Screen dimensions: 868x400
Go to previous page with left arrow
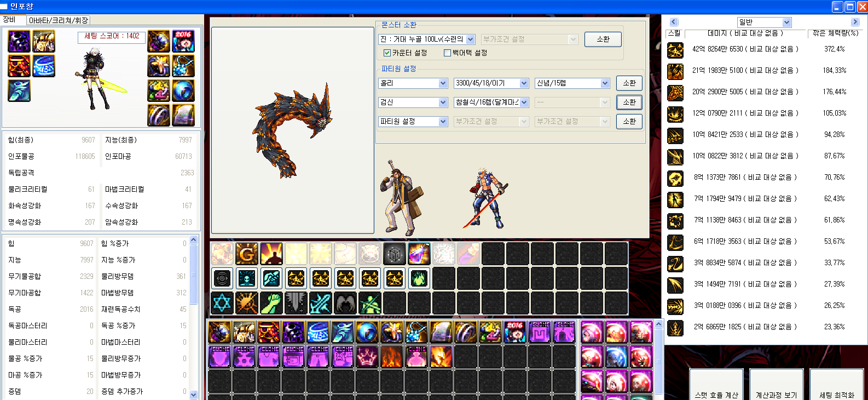point(674,22)
